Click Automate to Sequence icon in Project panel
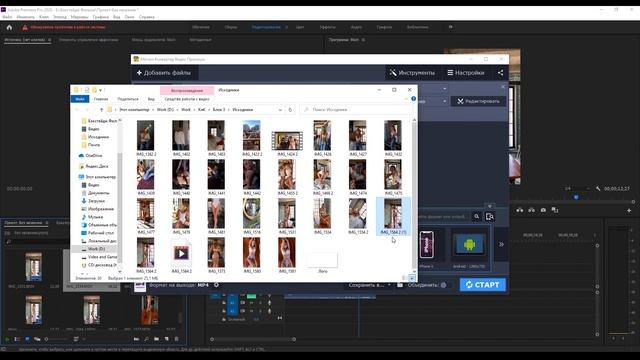Viewport: 640px width, 360px height. [136, 339]
